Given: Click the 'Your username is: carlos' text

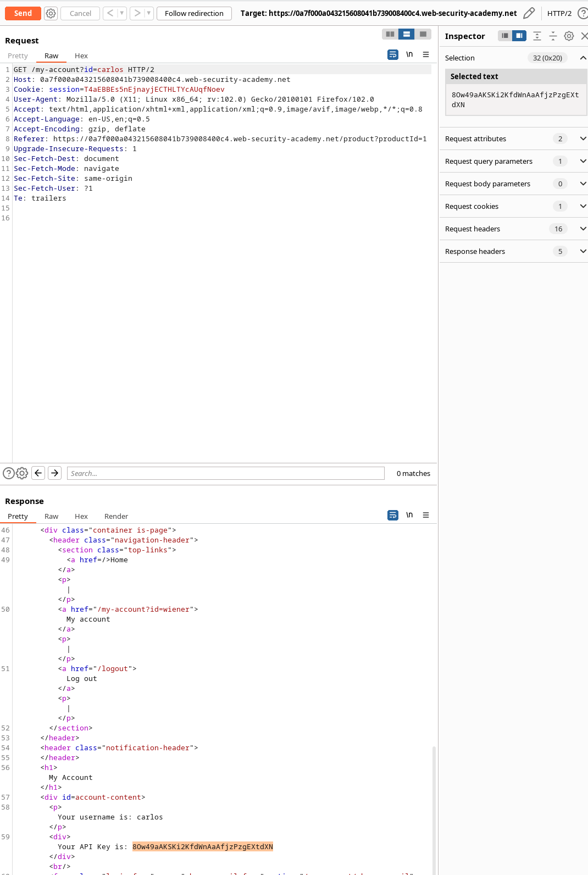Looking at the screenshot, I should [110, 817].
